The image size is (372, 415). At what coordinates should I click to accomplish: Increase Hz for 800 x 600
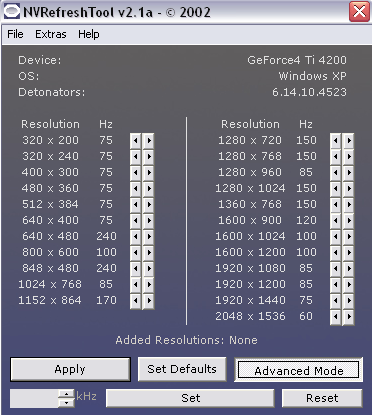coord(149,253)
